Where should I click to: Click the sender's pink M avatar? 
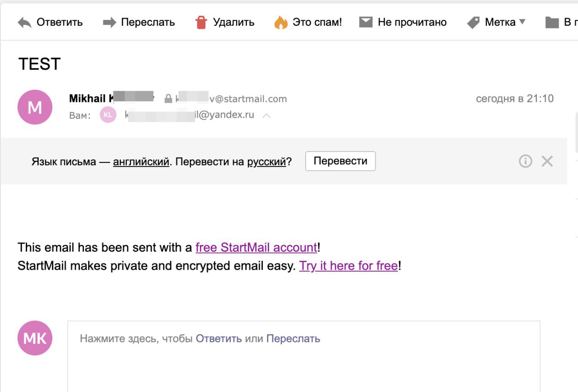point(35,107)
